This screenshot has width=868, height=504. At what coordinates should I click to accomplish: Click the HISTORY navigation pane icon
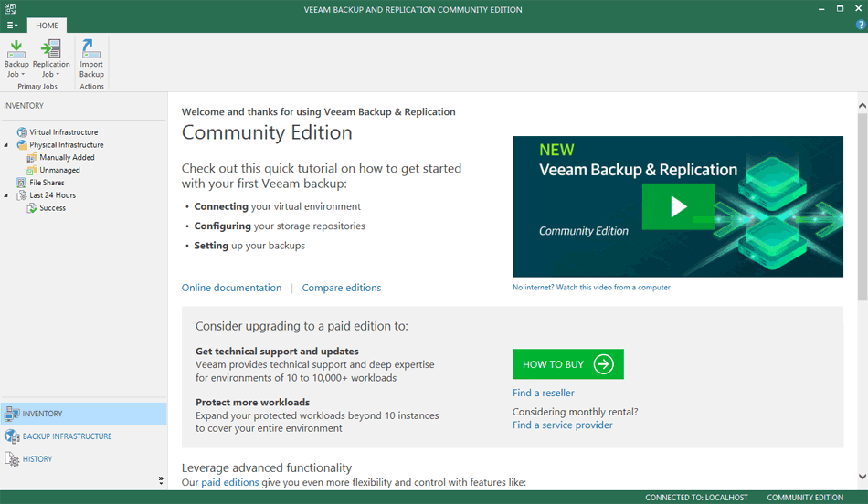pos(12,459)
